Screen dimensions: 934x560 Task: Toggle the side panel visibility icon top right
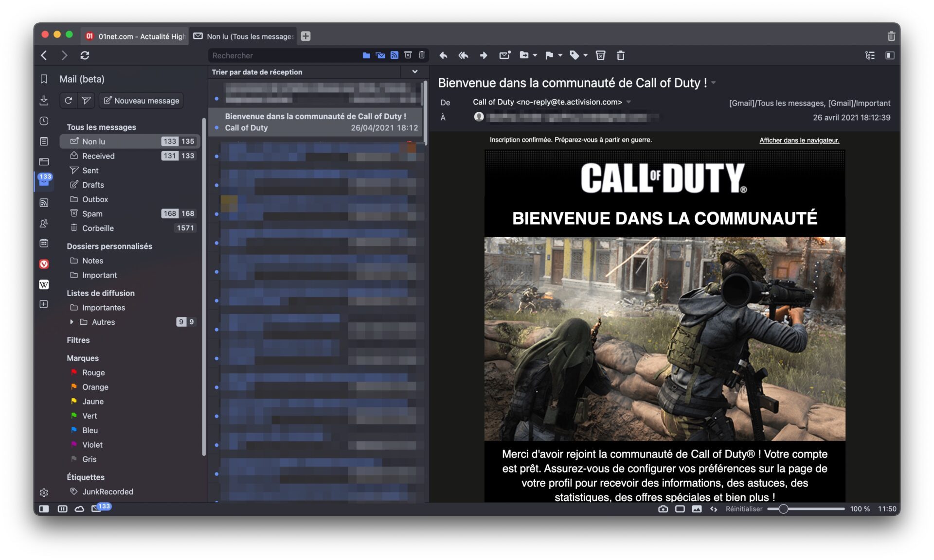click(890, 55)
